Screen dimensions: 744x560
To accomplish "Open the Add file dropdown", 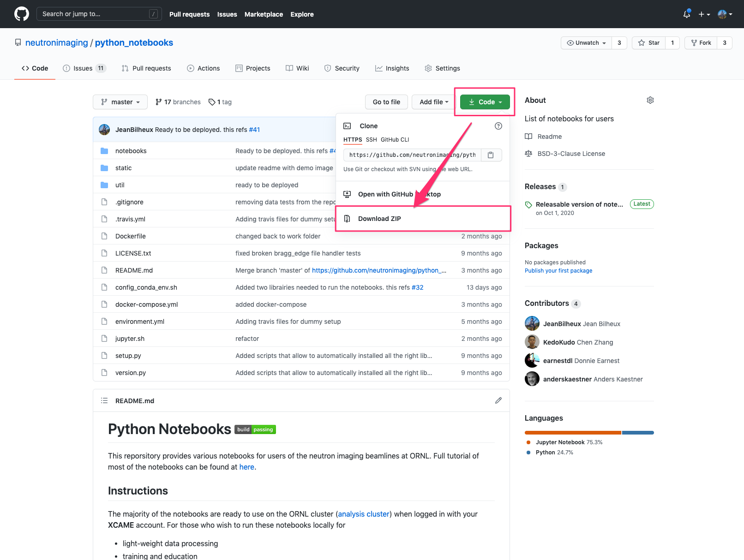I will coord(433,102).
